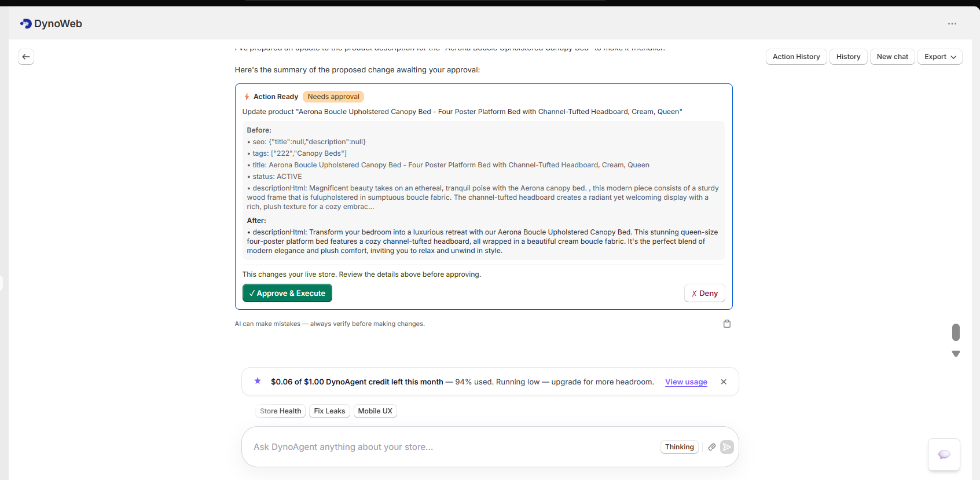Select the Fix Leaks suggestion chip
The height and width of the screenshot is (480, 980).
[x=329, y=411]
